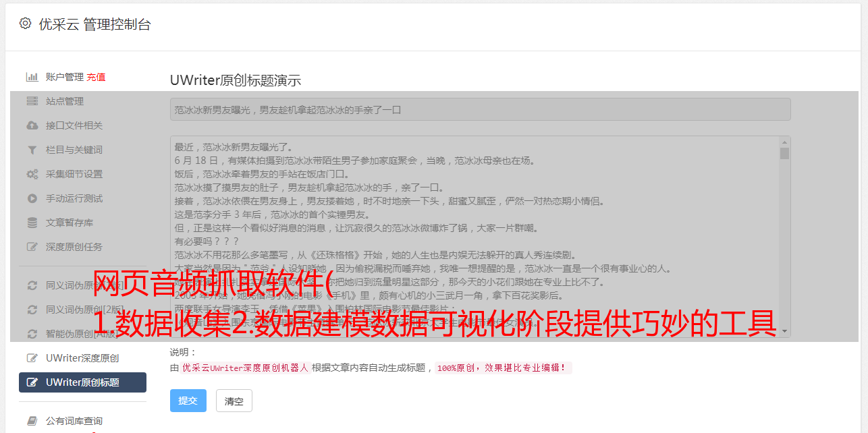This screenshot has width=868, height=433.
Task: Go to UWriter深度原创 menu item
Action: 82,358
